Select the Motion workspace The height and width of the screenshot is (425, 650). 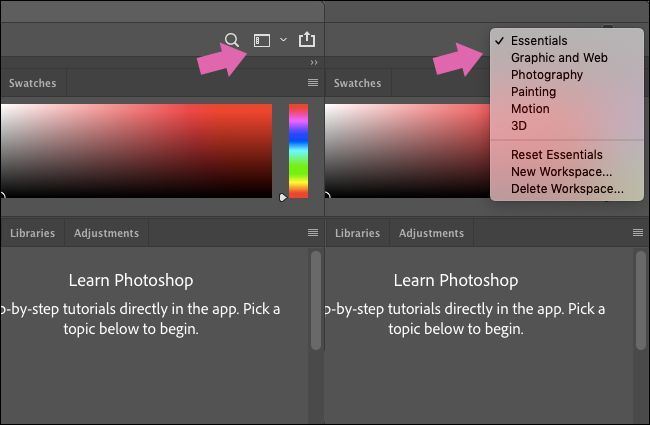pos(530,109)
